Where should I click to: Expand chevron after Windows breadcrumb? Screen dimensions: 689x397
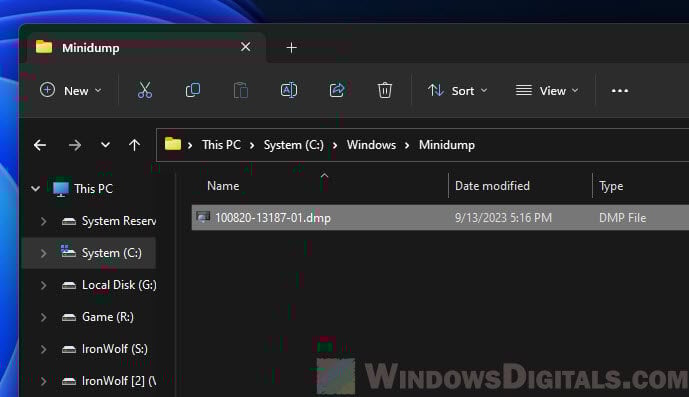tap(407, 146)
